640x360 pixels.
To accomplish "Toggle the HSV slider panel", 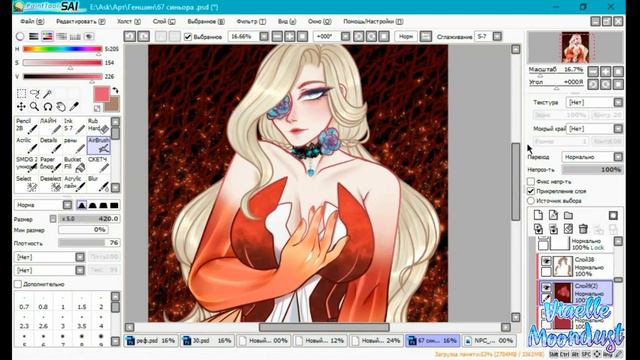I will 47,36.
